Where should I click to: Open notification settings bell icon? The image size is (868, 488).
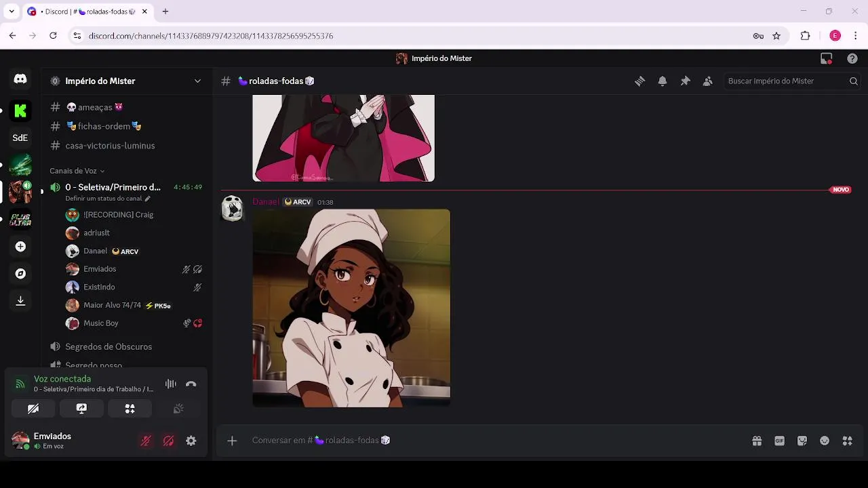663,81
